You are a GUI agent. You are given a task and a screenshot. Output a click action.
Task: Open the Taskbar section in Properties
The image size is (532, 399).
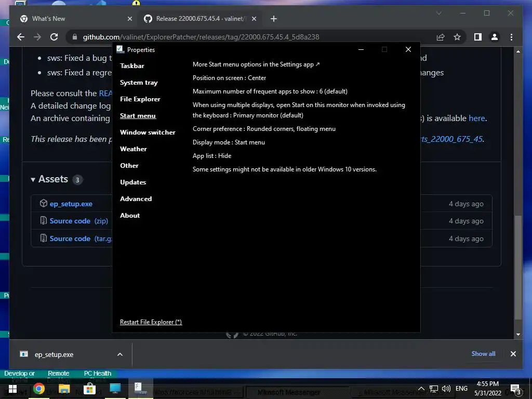(132, 66)
